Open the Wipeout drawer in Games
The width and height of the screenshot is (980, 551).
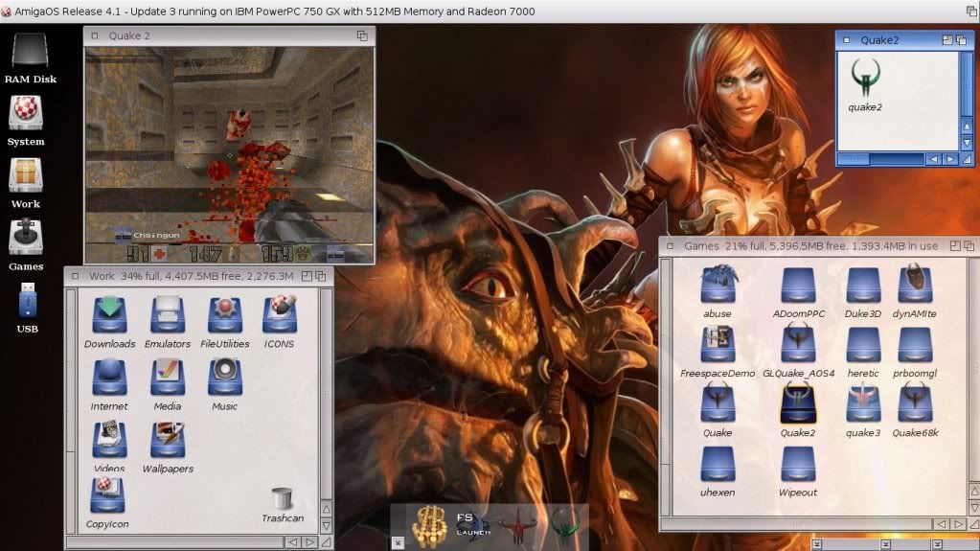798,465
